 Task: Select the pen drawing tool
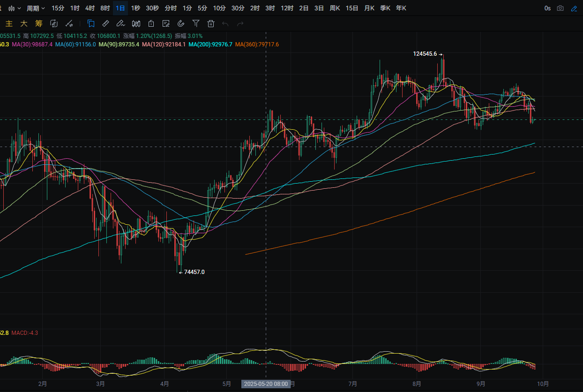pos(120,23)
